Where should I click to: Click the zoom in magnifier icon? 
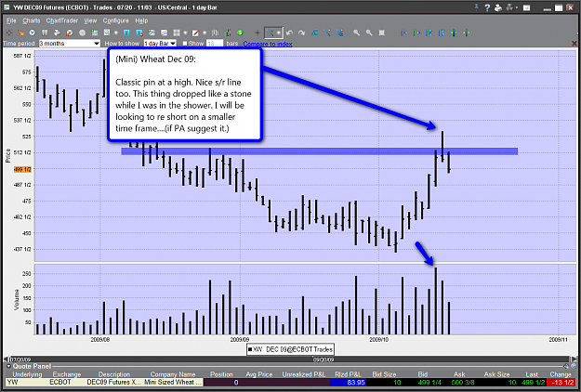(356, 33)
